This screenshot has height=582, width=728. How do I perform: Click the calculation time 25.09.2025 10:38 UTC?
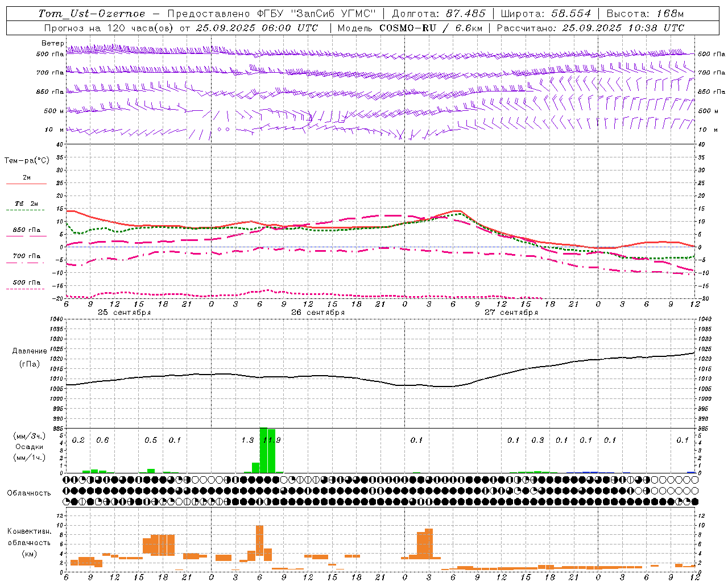tap(623, 28)
